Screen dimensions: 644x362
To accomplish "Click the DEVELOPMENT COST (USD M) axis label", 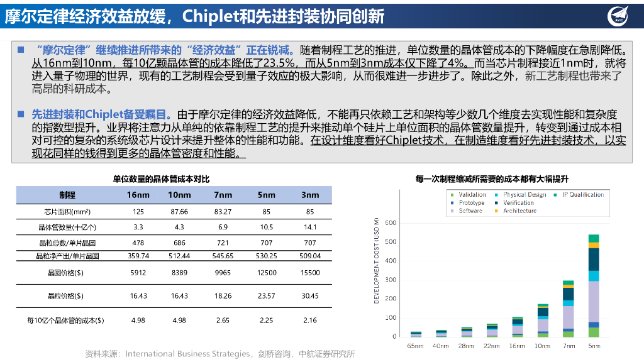I will click(x=376, y=260).
